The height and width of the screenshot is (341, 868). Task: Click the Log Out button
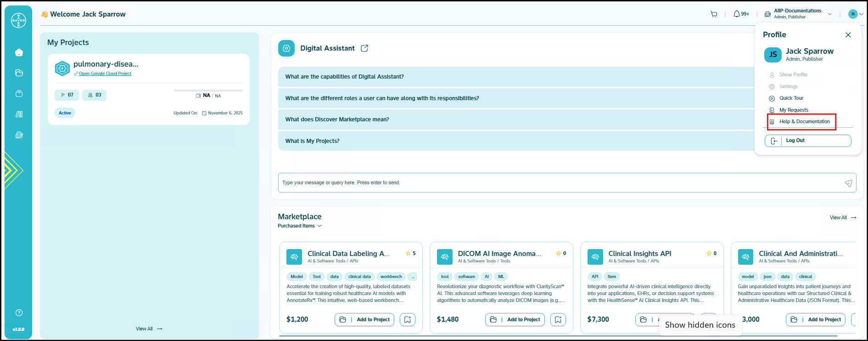point(807,141)
